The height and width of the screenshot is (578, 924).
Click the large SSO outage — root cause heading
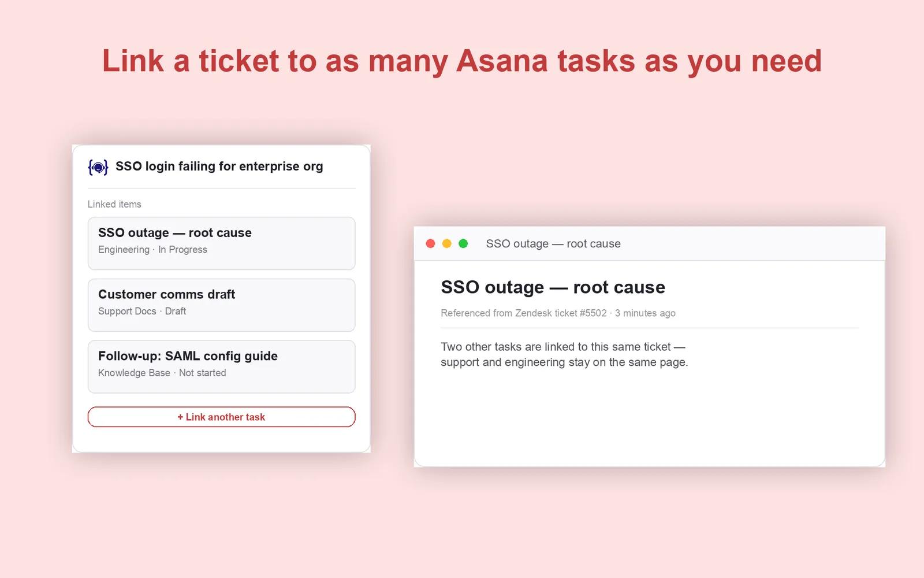point(553,287)
